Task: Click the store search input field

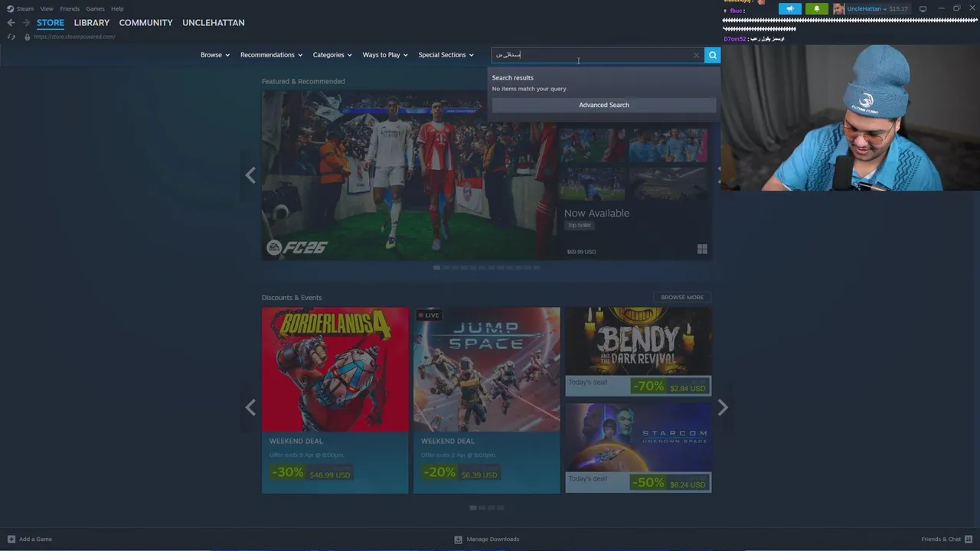Action: click(x=597, y=55)
